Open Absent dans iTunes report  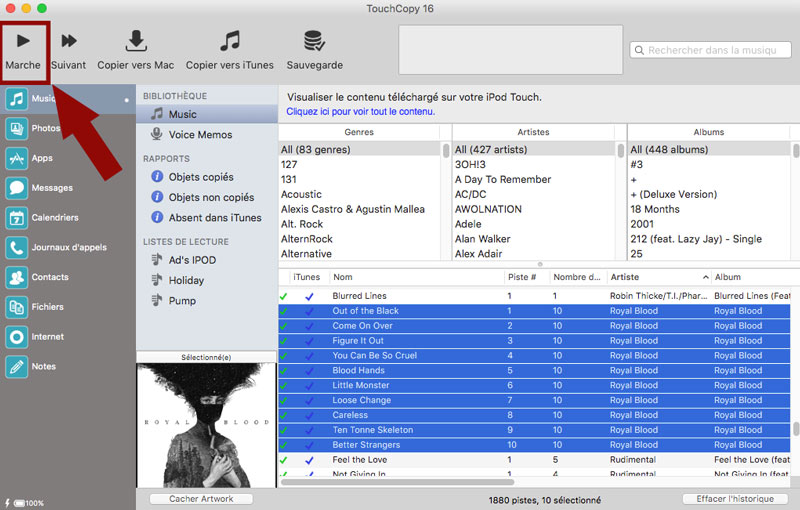[207, 218]
